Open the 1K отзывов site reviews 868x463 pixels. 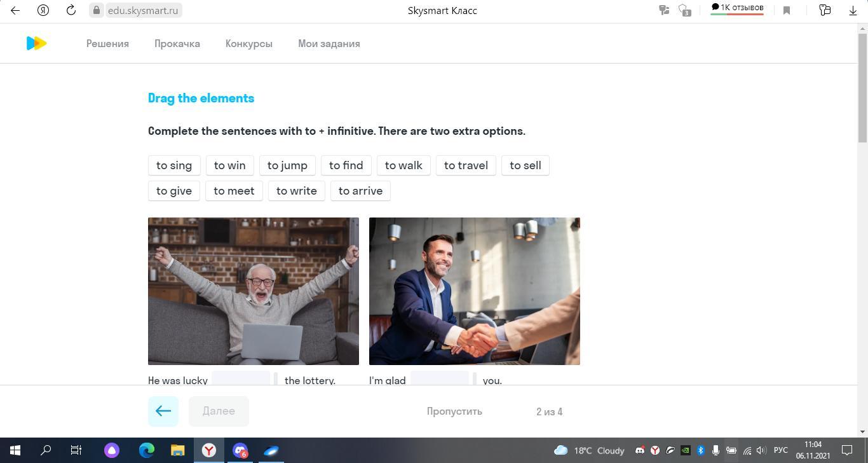[737, 9]
